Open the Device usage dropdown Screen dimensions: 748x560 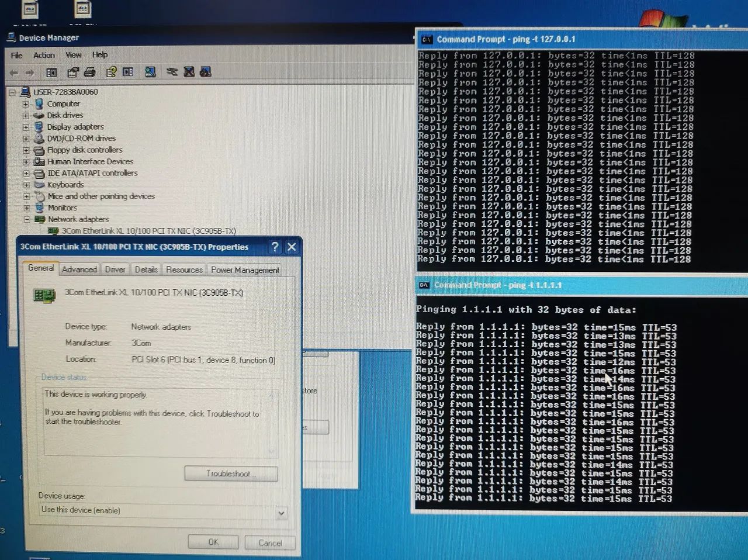pos(281,513)
